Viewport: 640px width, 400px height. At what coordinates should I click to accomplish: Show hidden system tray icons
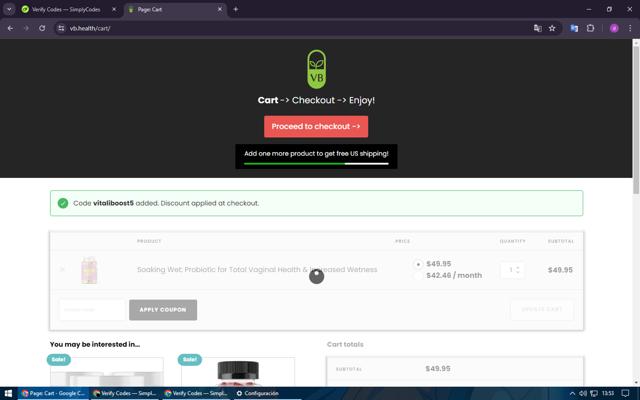[x=572, y=393]
